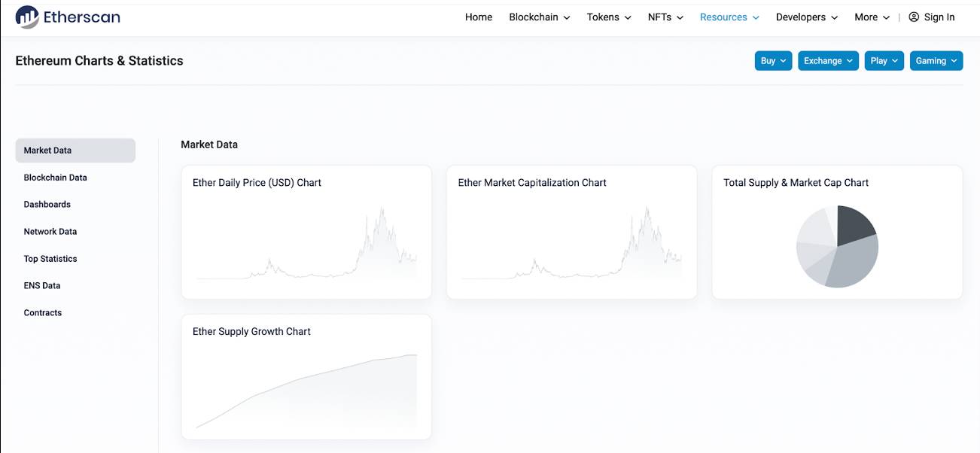Click the Etherscan logo icon
The image size is (980, 453).
point(27,17)
